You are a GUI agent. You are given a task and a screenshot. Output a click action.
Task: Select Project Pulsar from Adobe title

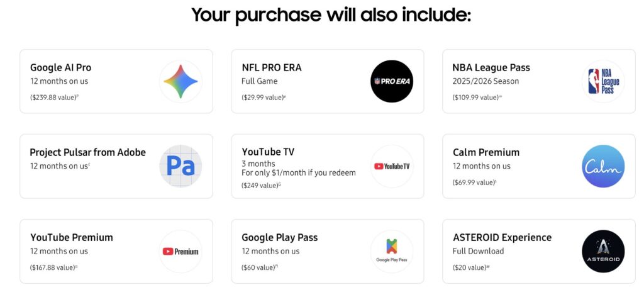tap(87, 152)
